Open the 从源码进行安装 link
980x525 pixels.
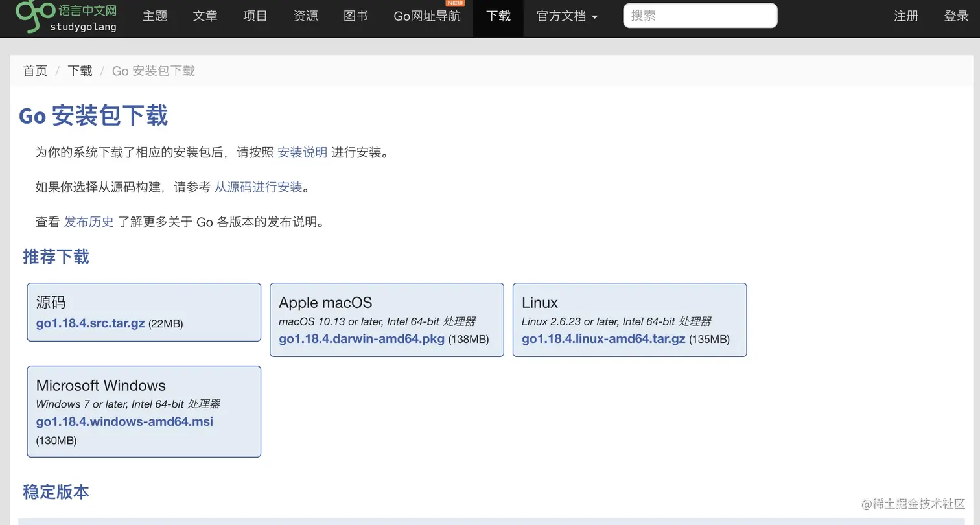point(259,187)
